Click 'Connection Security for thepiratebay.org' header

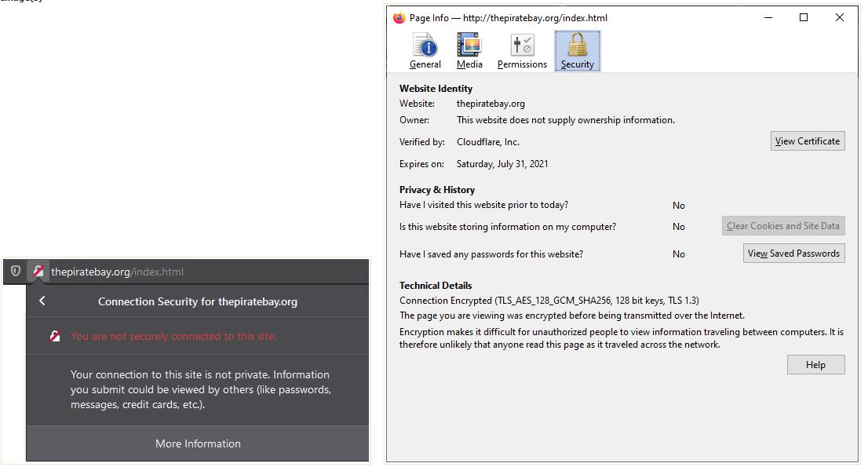[198, 301]
